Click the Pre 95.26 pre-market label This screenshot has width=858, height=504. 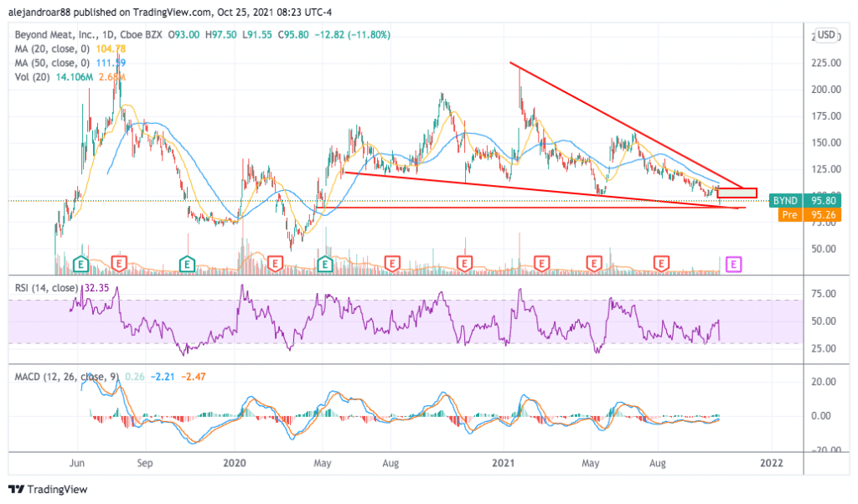809,215
